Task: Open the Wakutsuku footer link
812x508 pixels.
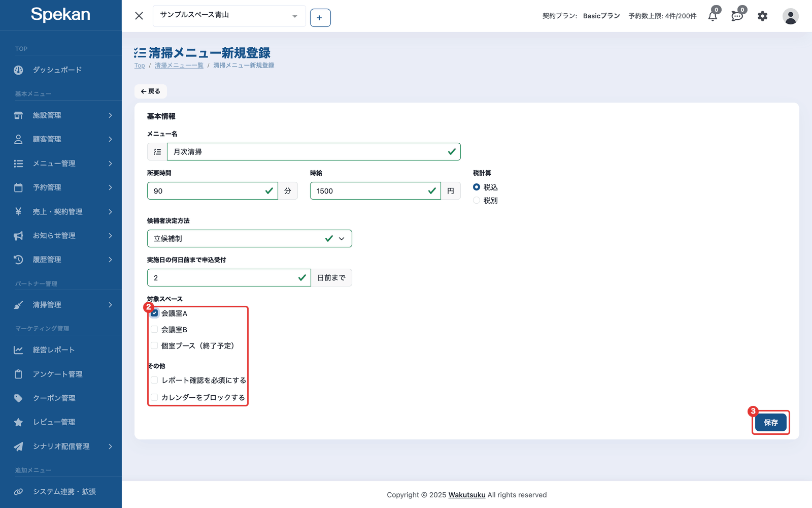Action: 467,495
